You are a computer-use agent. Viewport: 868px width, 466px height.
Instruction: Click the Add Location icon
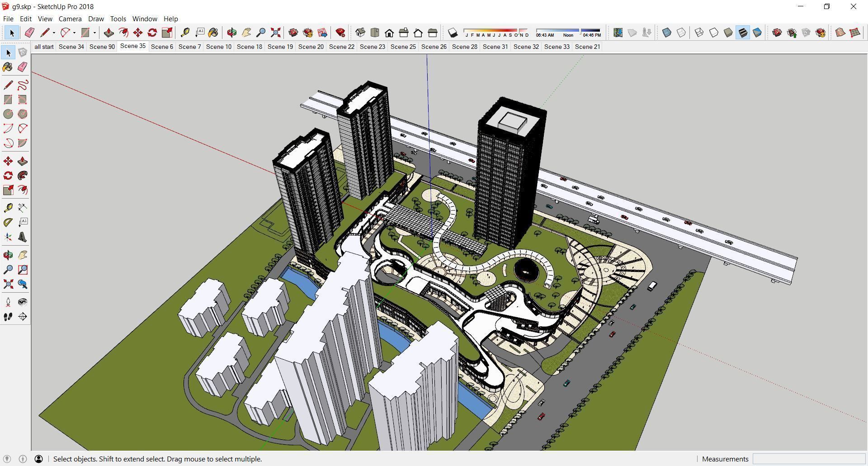[618, 33]
